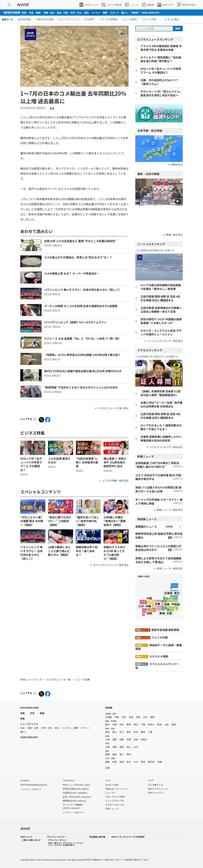This screenshot has height=868, width=203.
Task: Open 受信料の窓口 header icon link
Action: pyautogui.click(x=187, y=5)
